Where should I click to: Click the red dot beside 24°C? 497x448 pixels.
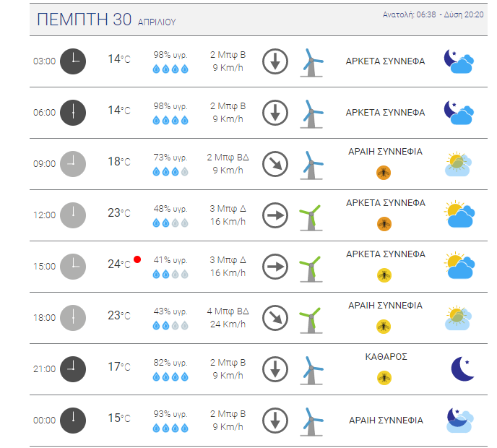point(137,259)
